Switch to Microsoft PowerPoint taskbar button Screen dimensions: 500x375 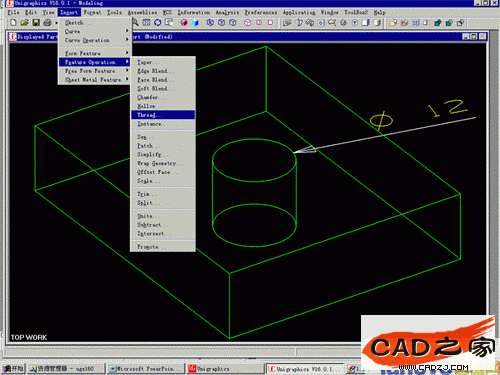tap(146, 368)
